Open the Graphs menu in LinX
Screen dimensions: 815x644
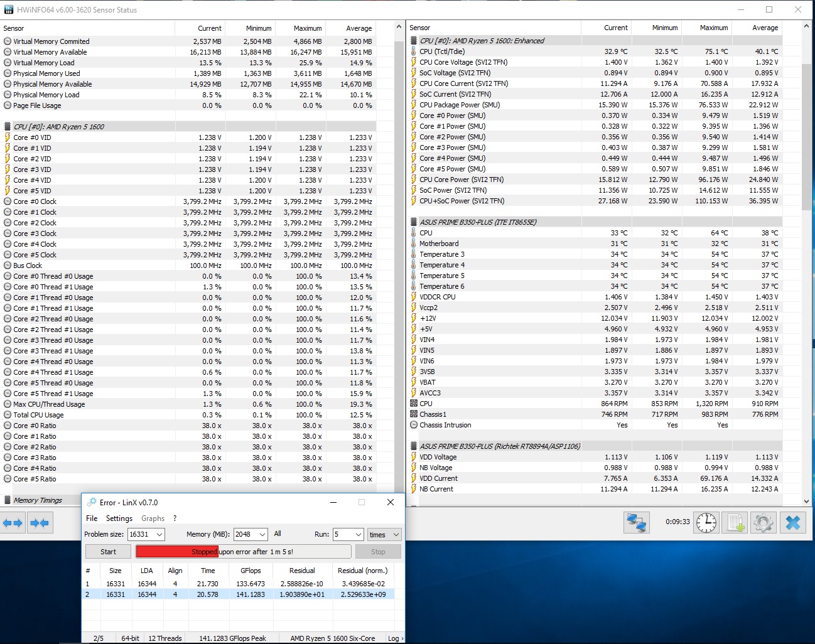pyautogui.click(x=153, y=518)
